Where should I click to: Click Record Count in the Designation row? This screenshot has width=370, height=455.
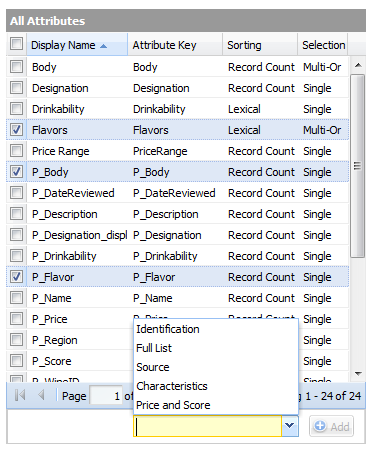261,88
